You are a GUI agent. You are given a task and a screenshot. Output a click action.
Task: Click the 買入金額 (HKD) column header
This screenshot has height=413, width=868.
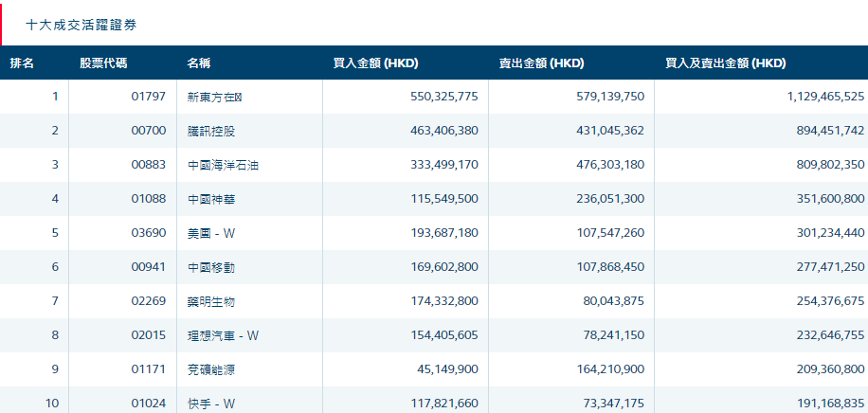coord(375,63)
